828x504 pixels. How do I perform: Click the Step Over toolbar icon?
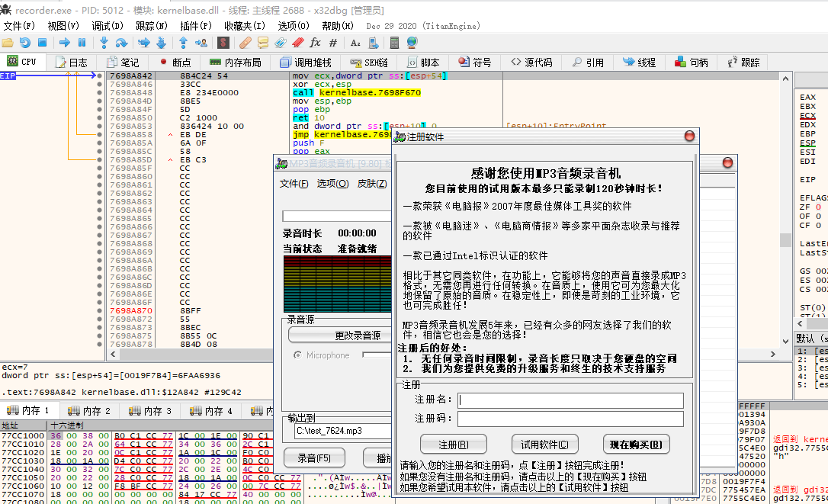tap(121, 43)
